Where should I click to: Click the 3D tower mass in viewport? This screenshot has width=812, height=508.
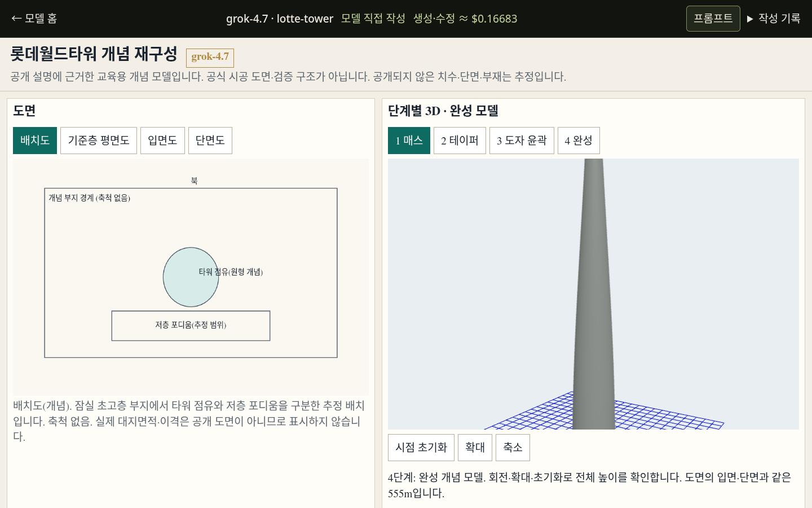pyautogui.click(x=594, y=294)
